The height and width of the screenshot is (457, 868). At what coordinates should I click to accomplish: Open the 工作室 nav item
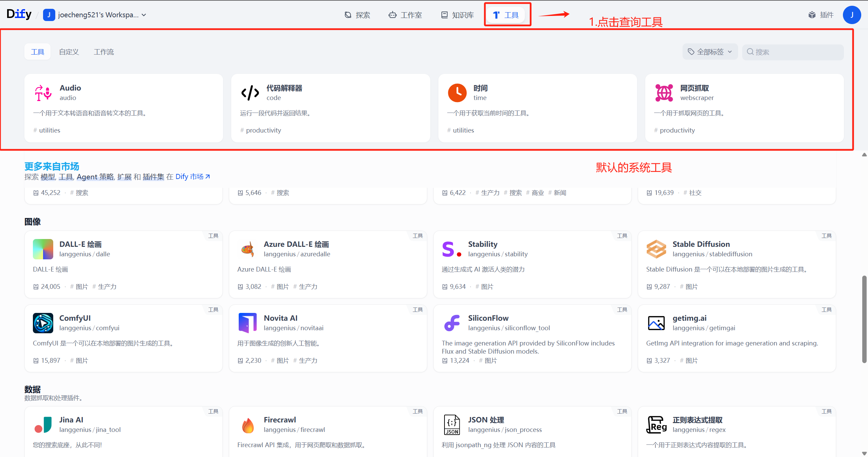click(x=405, y=15)
